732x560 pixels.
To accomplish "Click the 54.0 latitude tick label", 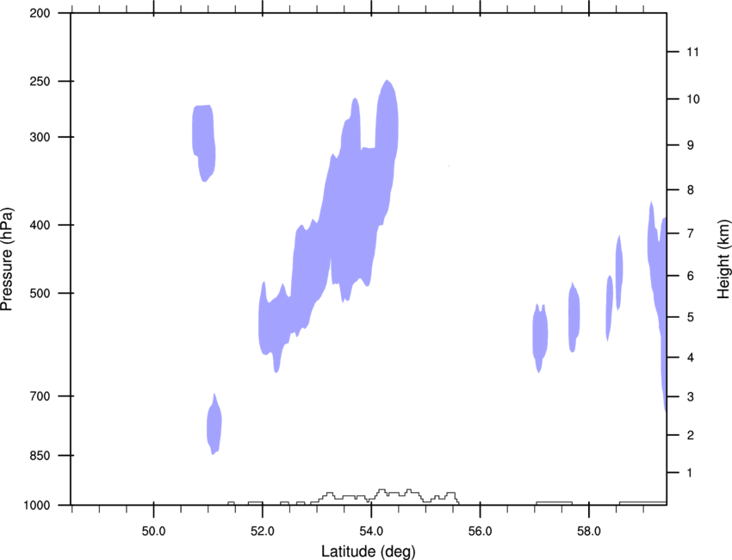I will 371,532.
